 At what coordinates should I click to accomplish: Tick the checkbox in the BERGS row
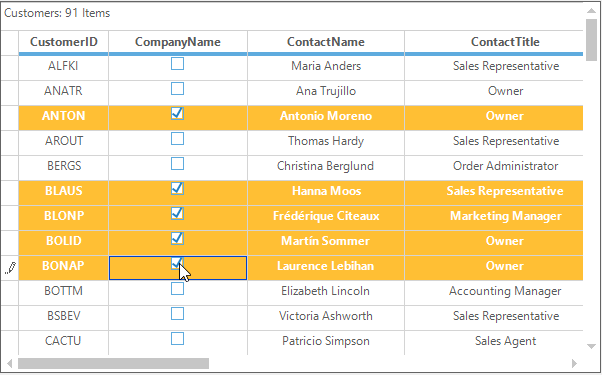coord(177,164)
